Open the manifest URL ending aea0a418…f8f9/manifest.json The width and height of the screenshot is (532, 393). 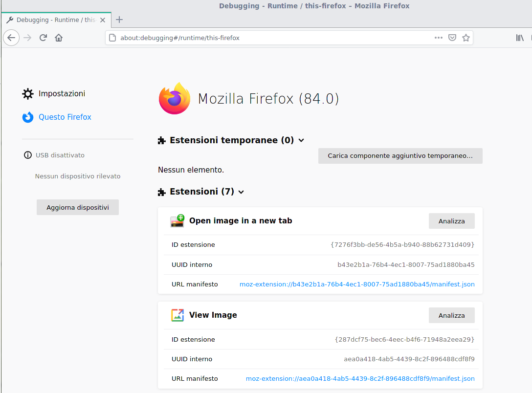click(360, 378)
